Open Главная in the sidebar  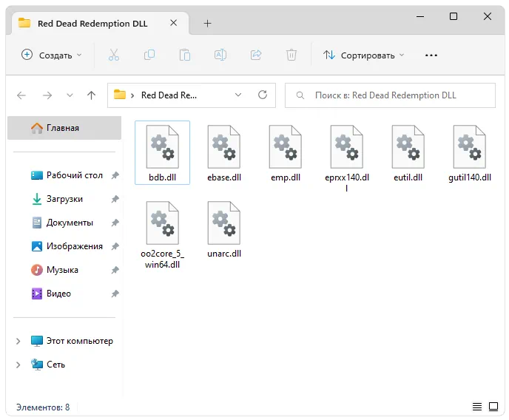coord(64,128)
